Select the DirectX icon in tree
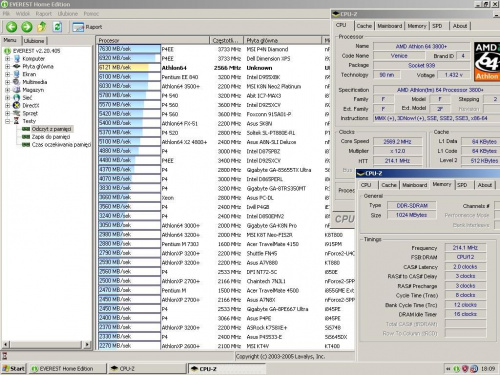This screenshot has height=375, width=500. (x=17, y=105)
